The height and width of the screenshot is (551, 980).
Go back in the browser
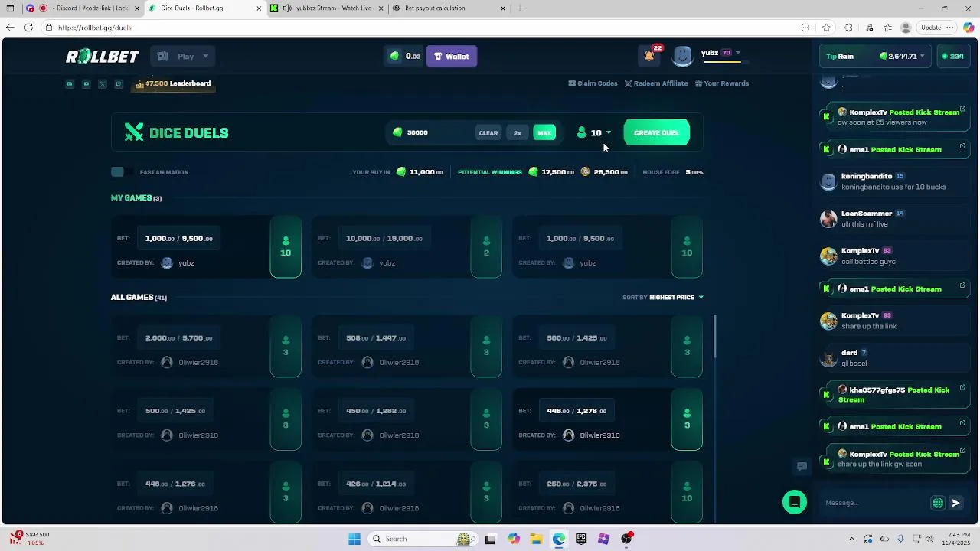[x=10, y=28]
